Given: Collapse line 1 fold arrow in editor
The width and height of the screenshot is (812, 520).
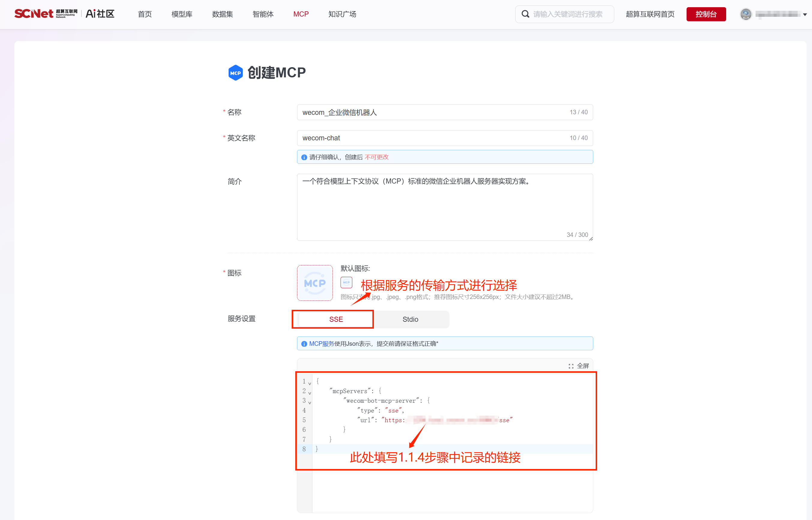Looking at the screenshot, I should pos(310,384).
